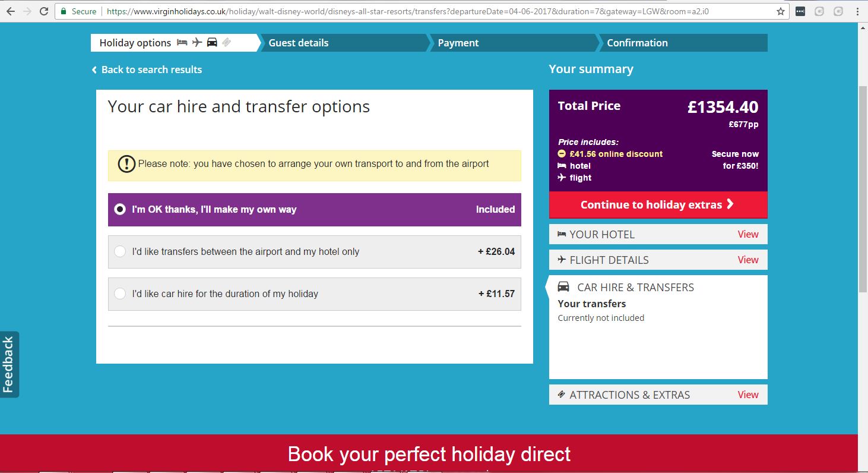Choose airport and hotel transfers only option

pos(120,251)
